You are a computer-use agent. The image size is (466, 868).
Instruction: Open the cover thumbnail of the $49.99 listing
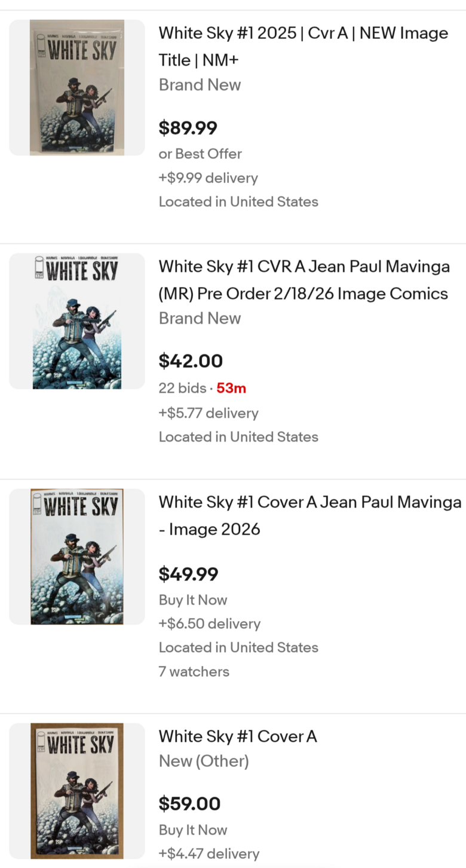click(x=77, y=557)
